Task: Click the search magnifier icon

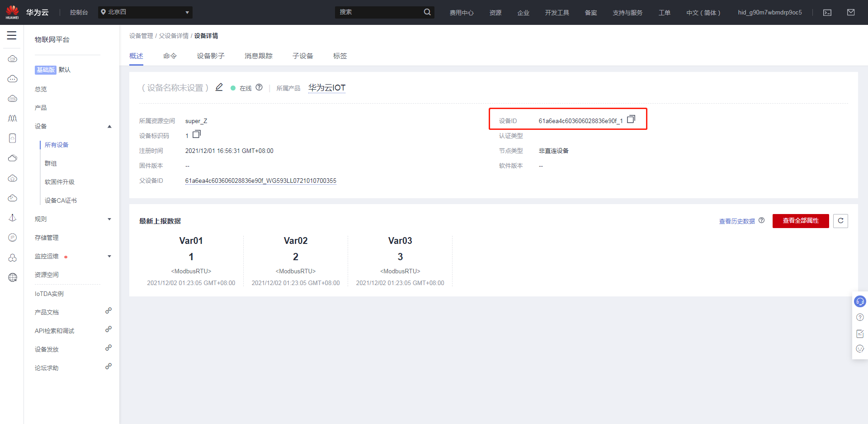Action: [x=427, y=12]
